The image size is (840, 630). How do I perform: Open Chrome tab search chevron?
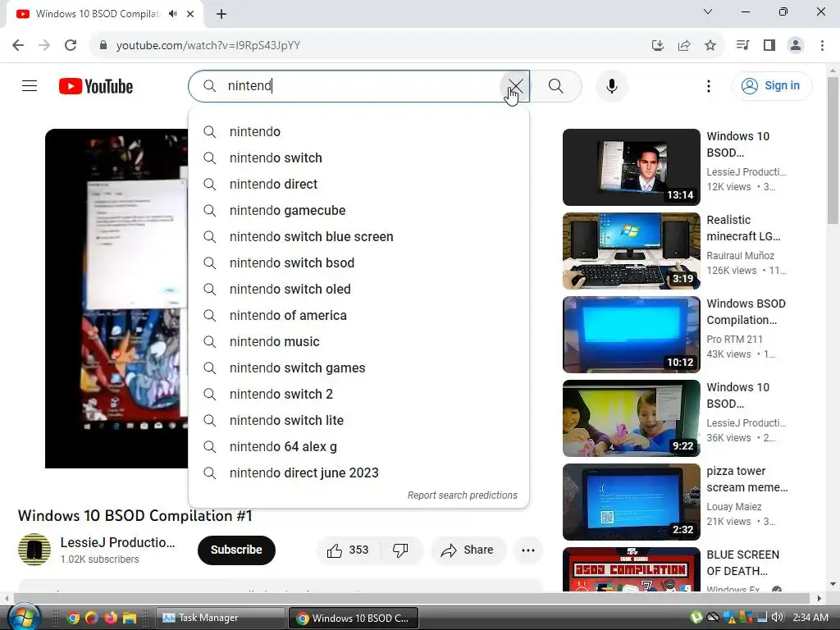click(x=708, y=11)
